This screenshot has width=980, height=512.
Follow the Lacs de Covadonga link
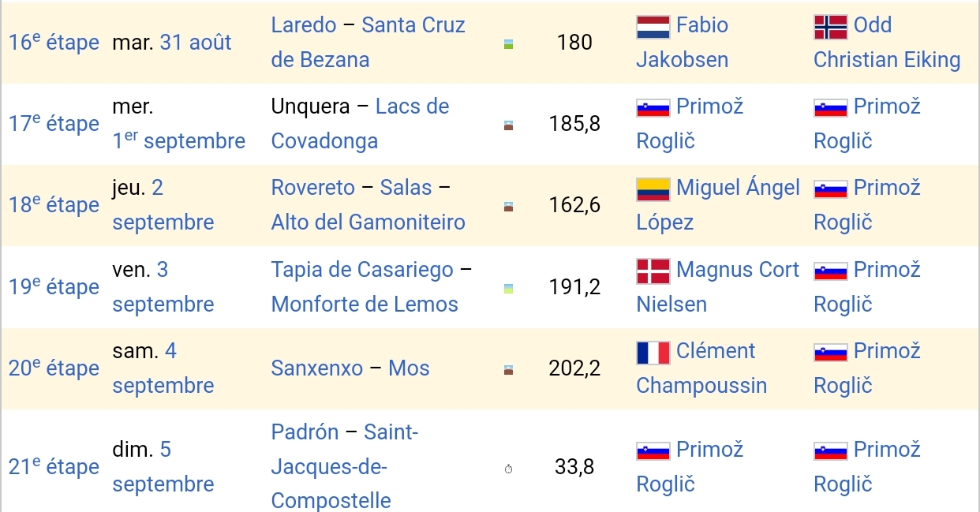point(359,124)
